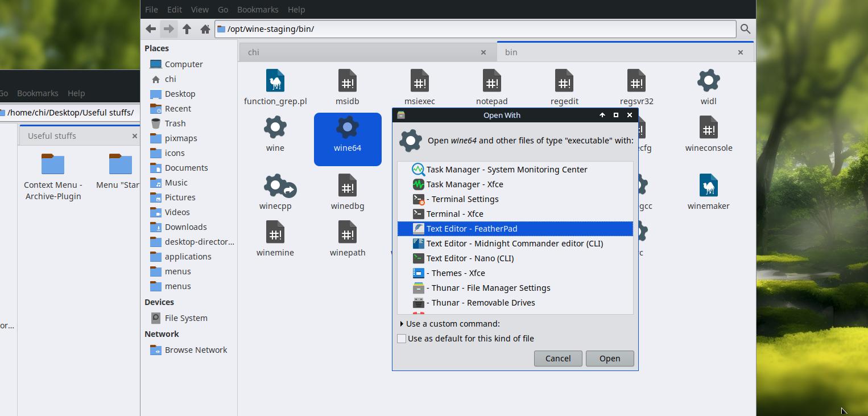Choose Thunar - File Manager Settings
This screenshot has width=868, height=416.
click(x=515, y=288)
